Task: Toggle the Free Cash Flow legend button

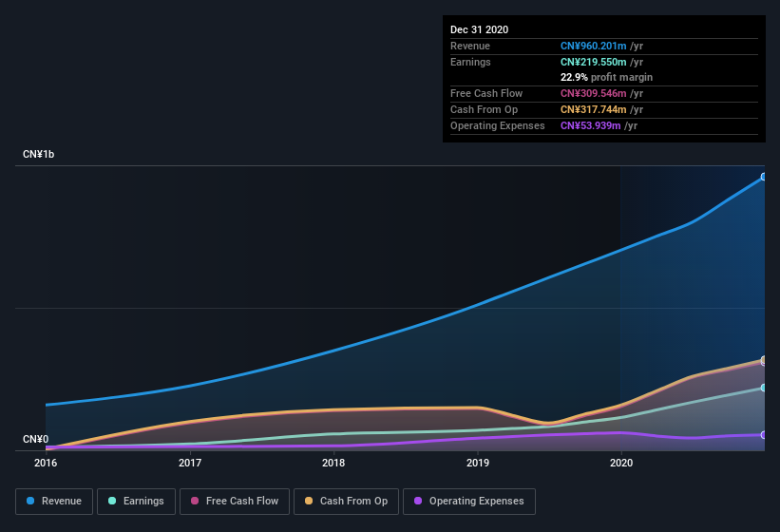Action: pos(235,502)
